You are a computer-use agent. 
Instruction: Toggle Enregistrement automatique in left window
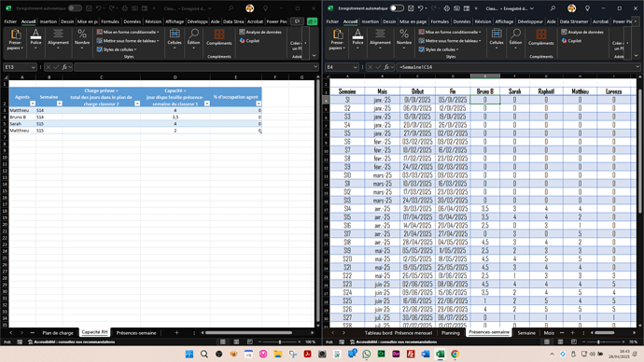pos(75,8)
